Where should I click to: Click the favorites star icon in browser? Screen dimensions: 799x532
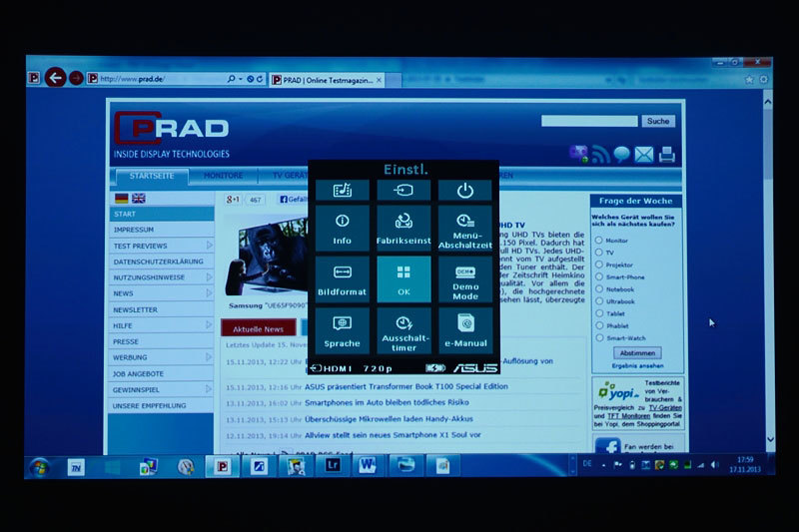pyautogui.click(x=749, y=80)
